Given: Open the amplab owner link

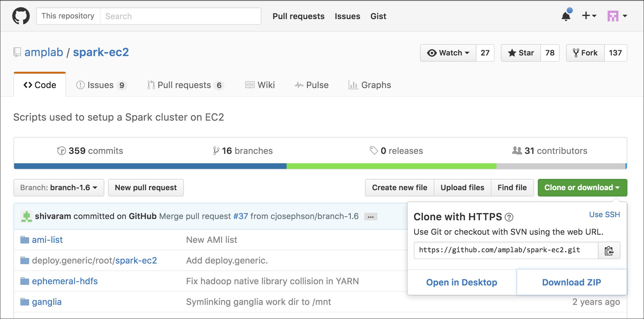Looking at the screenshot, I should [x=44, y=52].
